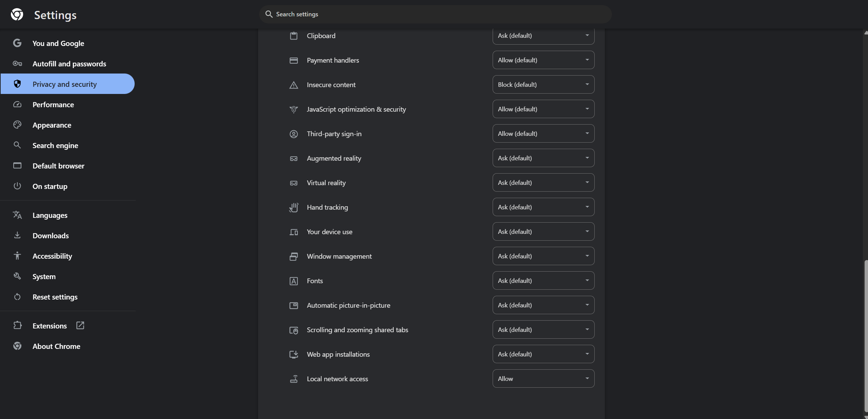Click the card icon for Payment handlers
Screen dimensions: 868x419
click(x=294, y=60)
